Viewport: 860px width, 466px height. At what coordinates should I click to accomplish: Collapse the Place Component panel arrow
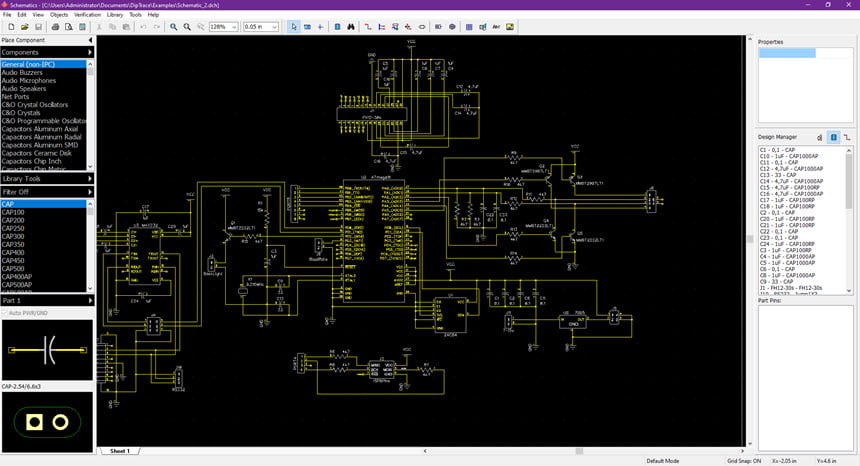[90, 40]
